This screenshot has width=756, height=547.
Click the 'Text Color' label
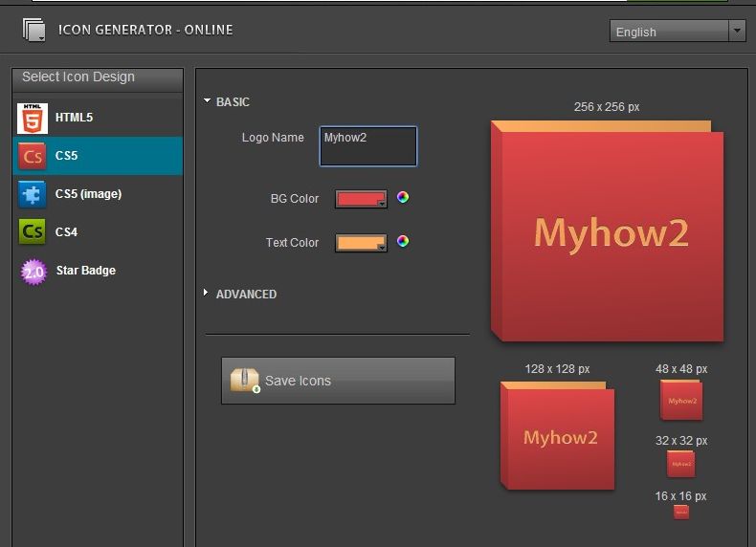click(292, 242)
